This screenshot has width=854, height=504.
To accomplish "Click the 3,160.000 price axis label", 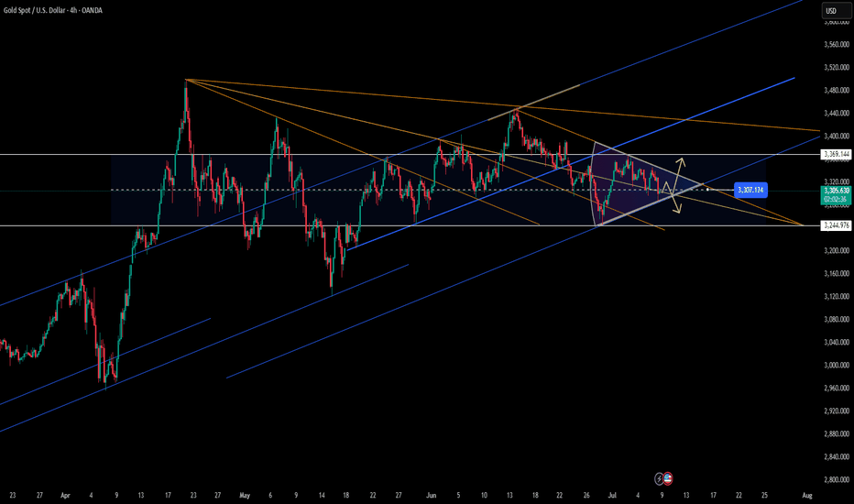I will (837, 273).
